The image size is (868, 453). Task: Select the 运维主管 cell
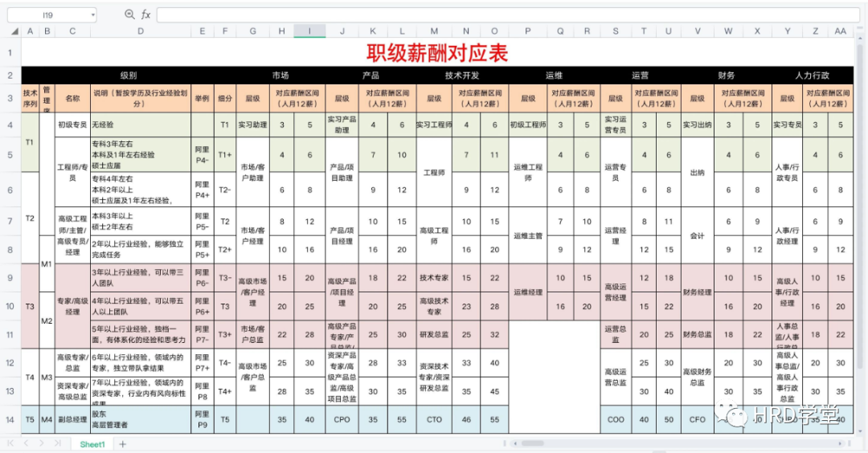point(527,235)
